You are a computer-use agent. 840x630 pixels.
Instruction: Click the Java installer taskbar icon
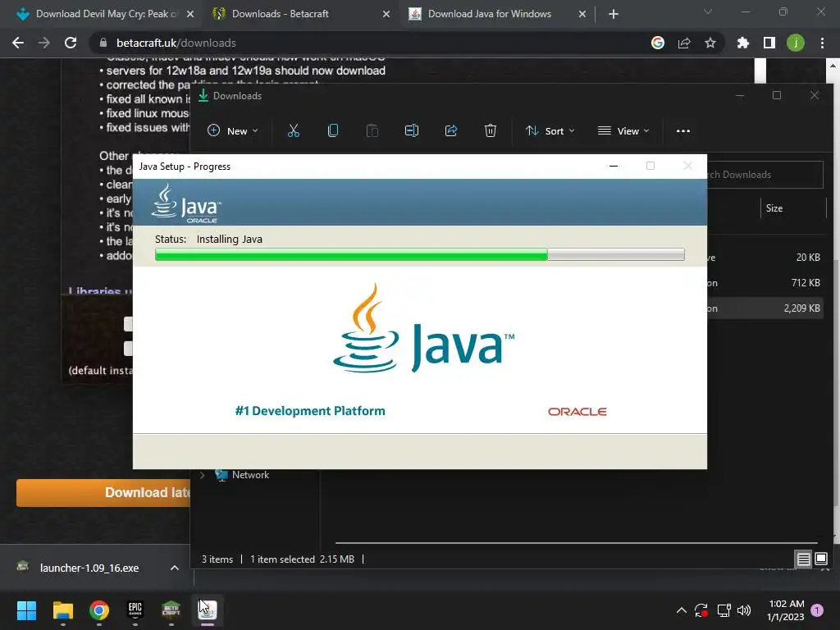click(x=208, y=610)
